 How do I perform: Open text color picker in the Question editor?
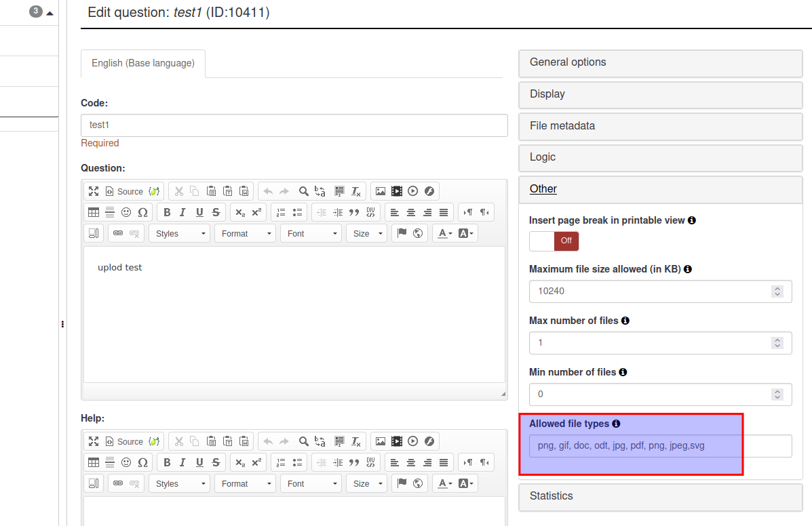point(444,233)
